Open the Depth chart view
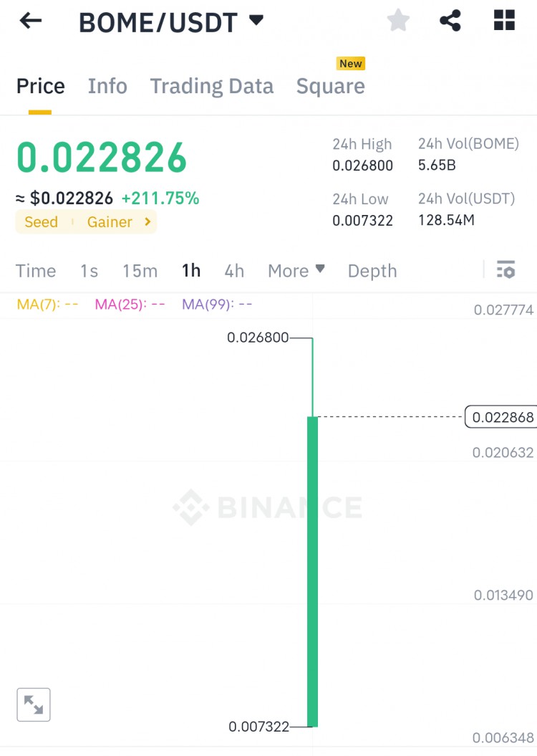The width and height of the screenshot is (537, 756). click(372, 270)
